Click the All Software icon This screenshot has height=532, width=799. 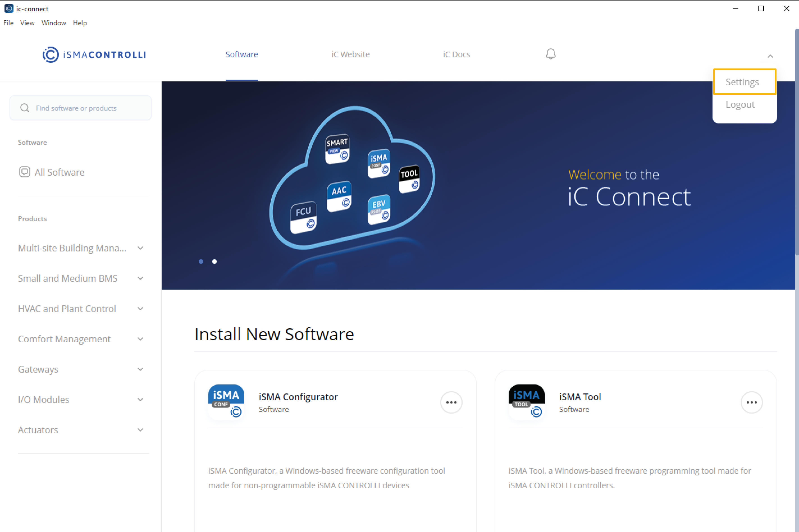pos(24,172)
